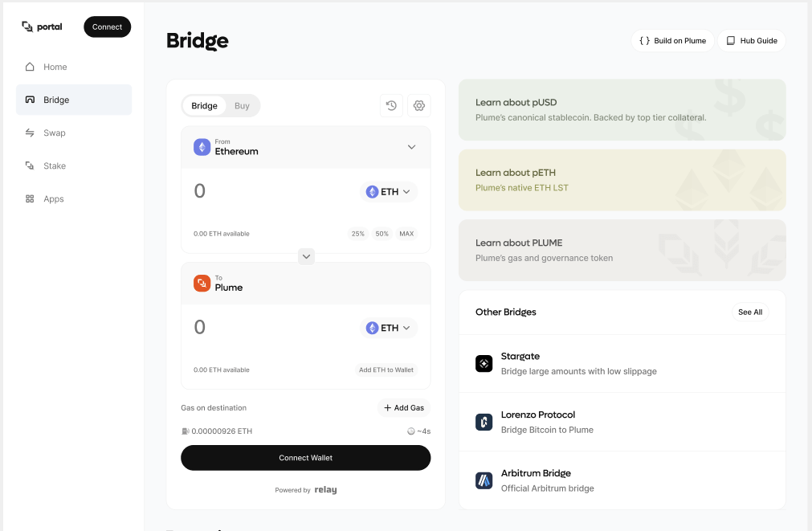Go to Swap in sidebar
Image resolution: width=812 pixels, height=531 pixels.
coord(55,133)
